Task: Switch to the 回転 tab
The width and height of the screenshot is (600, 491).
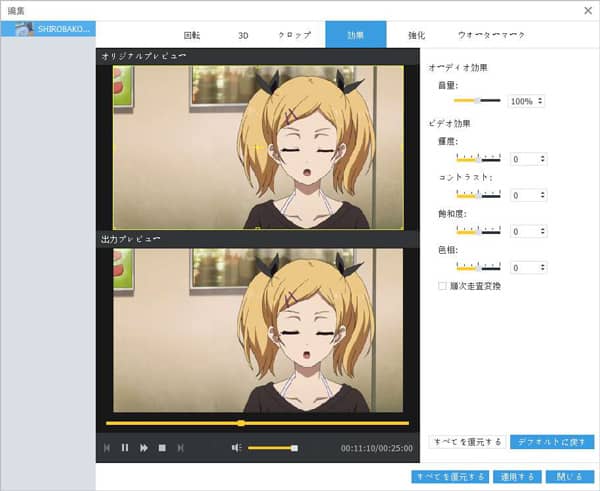Action: (192, 35)
